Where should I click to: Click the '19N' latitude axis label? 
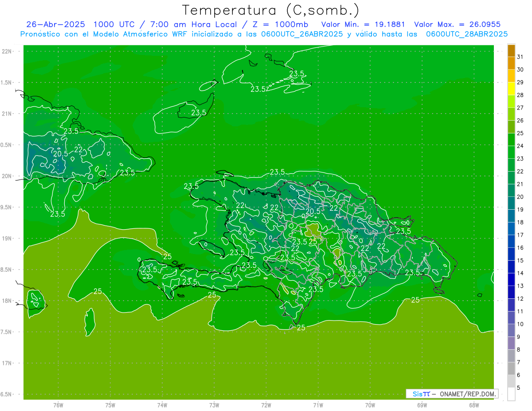click(7, 239)
